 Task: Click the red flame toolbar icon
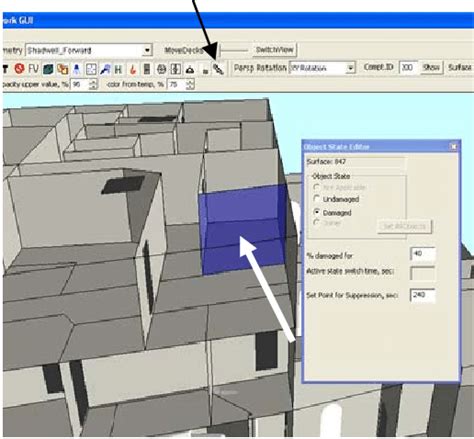point(133,69)
